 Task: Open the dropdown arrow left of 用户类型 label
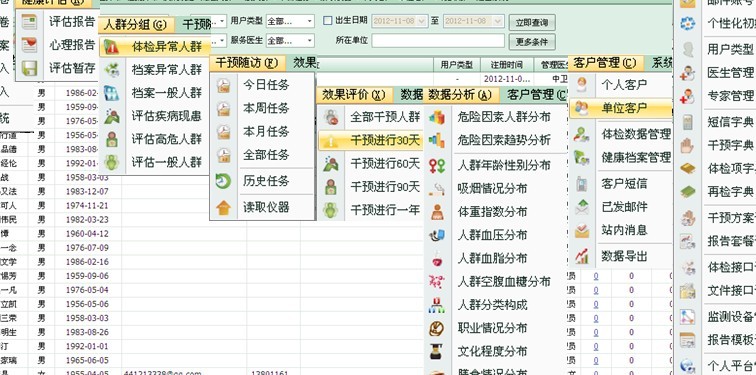(x=222, y=21)
